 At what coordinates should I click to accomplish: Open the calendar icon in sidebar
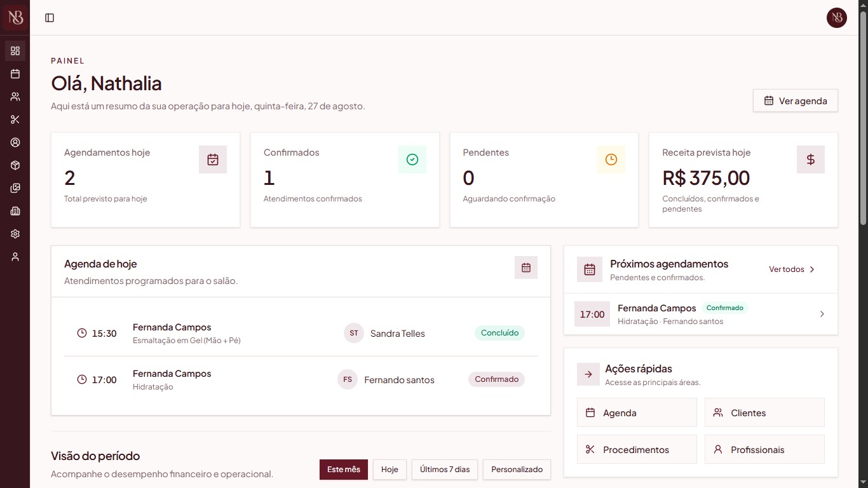15,74
